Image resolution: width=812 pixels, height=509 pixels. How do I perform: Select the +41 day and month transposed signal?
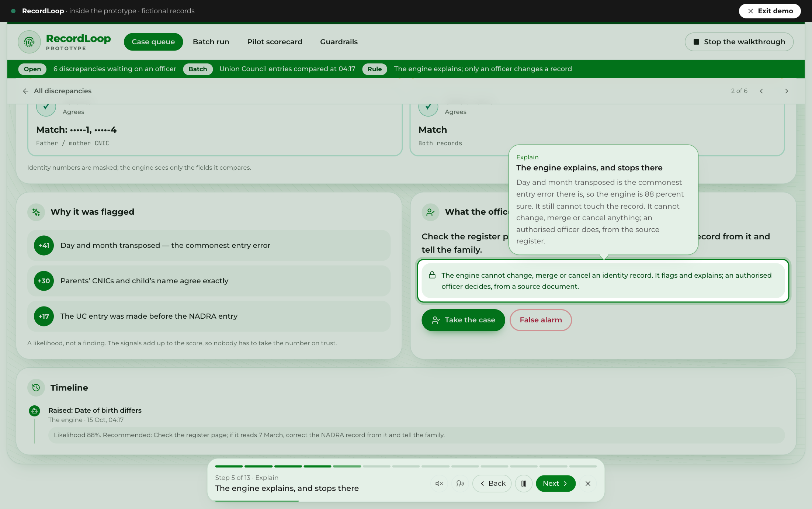tap(209, 245)
